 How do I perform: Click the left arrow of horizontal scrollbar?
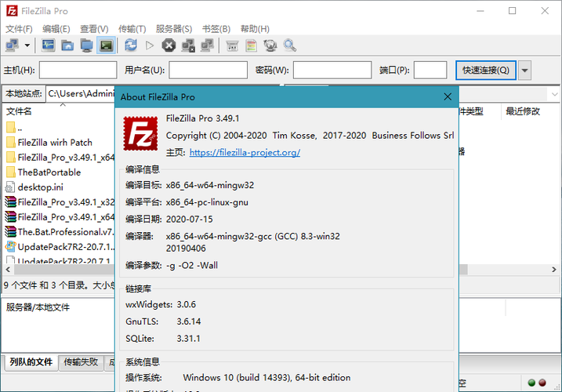9,270
